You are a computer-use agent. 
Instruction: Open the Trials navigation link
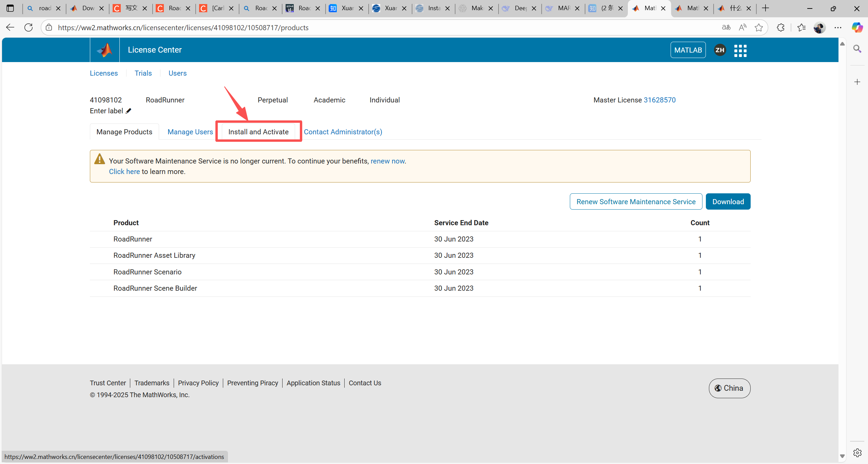point(143,73)
